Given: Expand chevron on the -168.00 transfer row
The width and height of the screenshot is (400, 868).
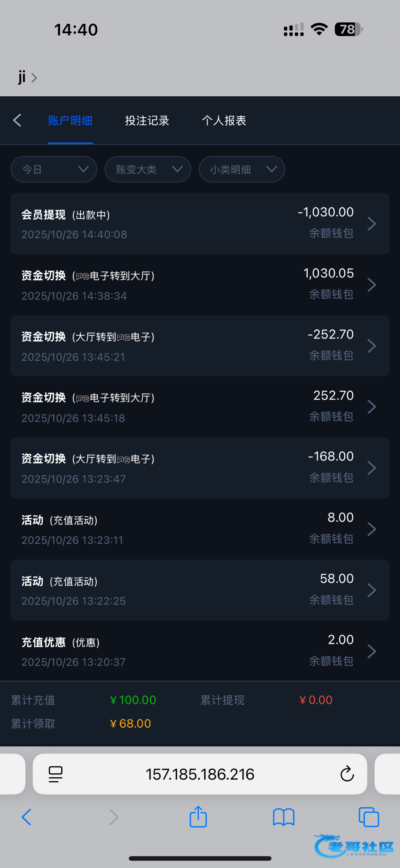Looking at the screenshot, I should coord(372,468).
